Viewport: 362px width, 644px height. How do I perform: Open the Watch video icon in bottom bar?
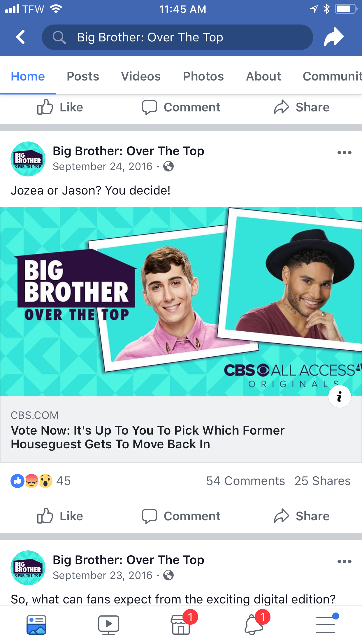(109, 625)
